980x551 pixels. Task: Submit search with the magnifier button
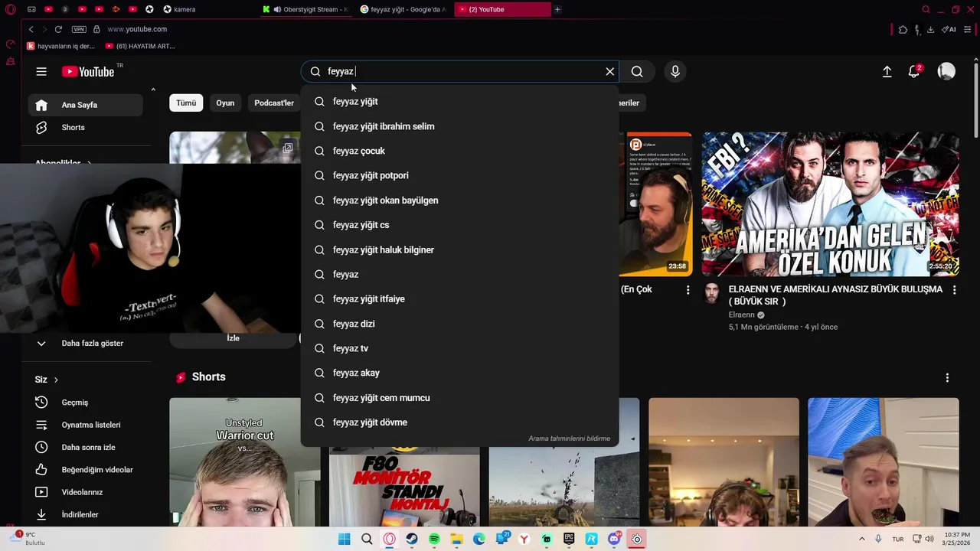[637, 71]
